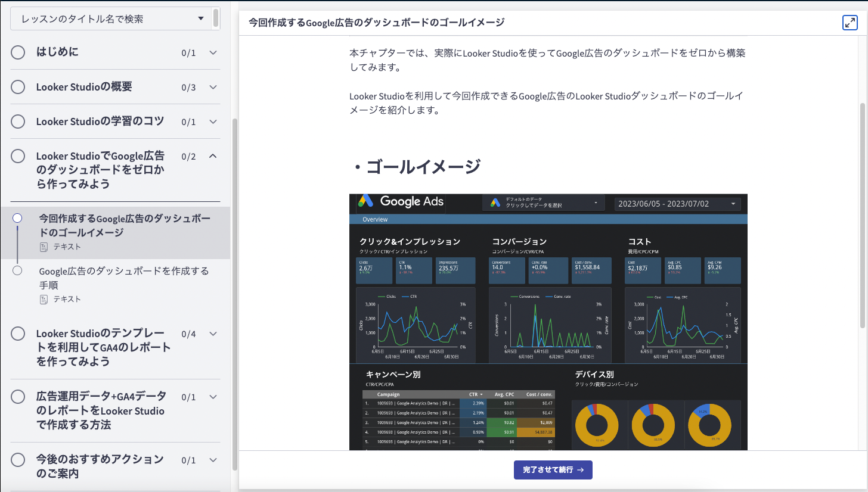Open the デフォルトのデータ selector in dashboard image

pos(543,203)
